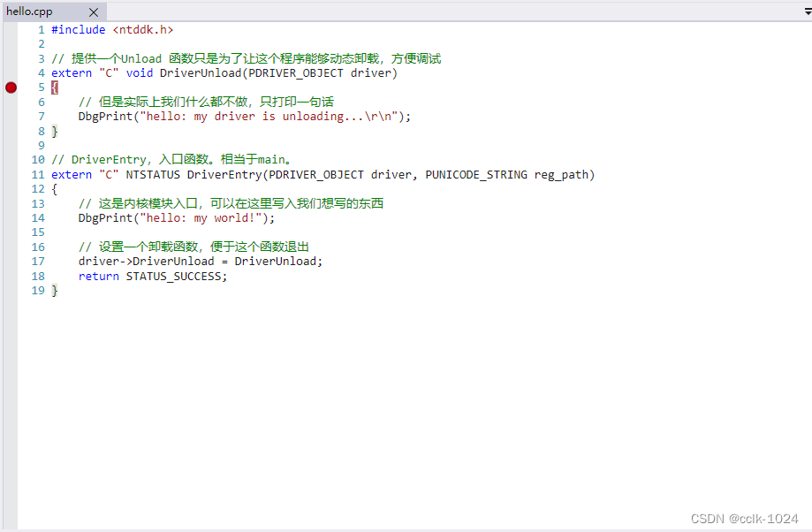Click the comment on line 6
Viewport: 812px width, 532px height.
(x=206, y=102)
